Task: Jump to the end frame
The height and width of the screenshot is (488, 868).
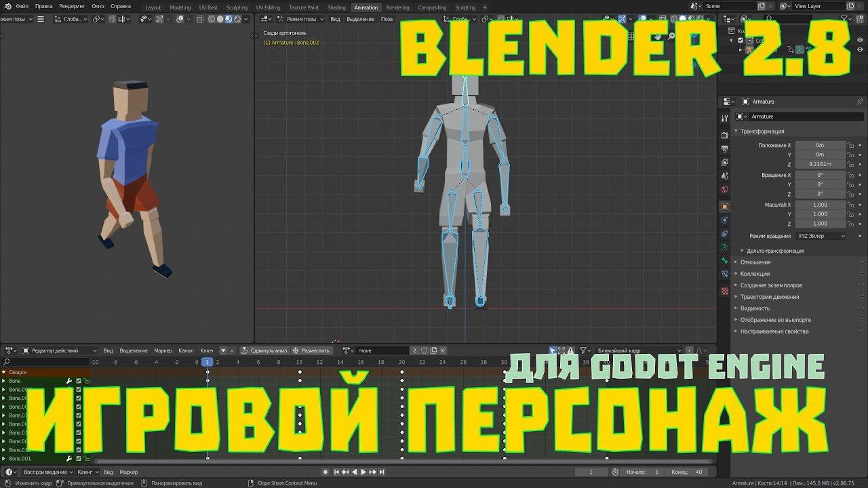Action: (x=380, y=472)
